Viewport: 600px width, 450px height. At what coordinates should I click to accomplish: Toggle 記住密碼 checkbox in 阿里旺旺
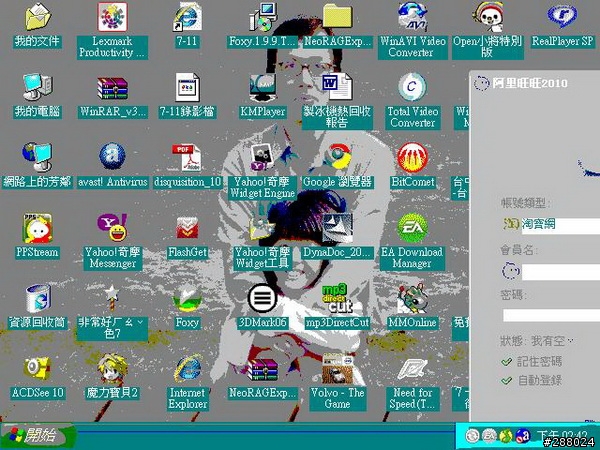click(x=507, y=362)
